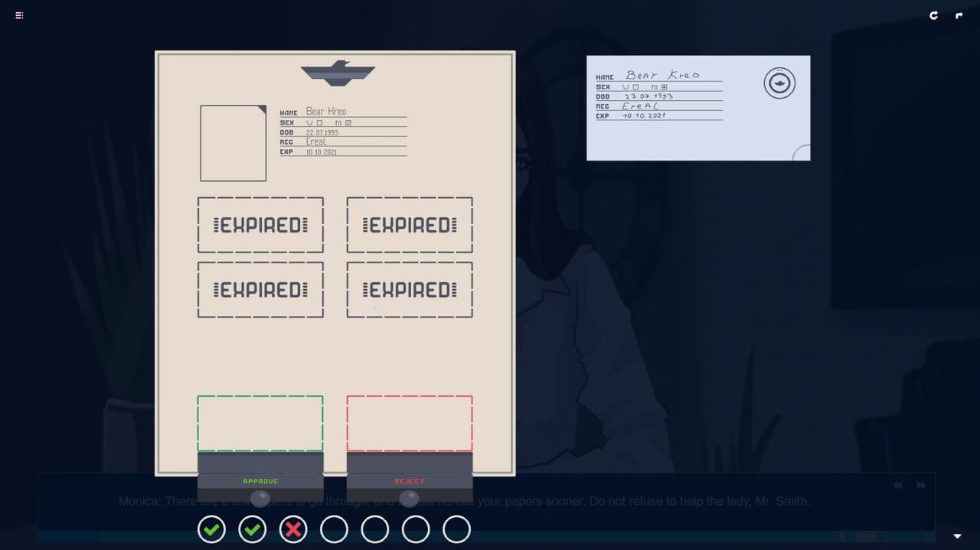
Task: Click the ID card's unchecked U sex checkbox
Action: click(x=635, y=87)
